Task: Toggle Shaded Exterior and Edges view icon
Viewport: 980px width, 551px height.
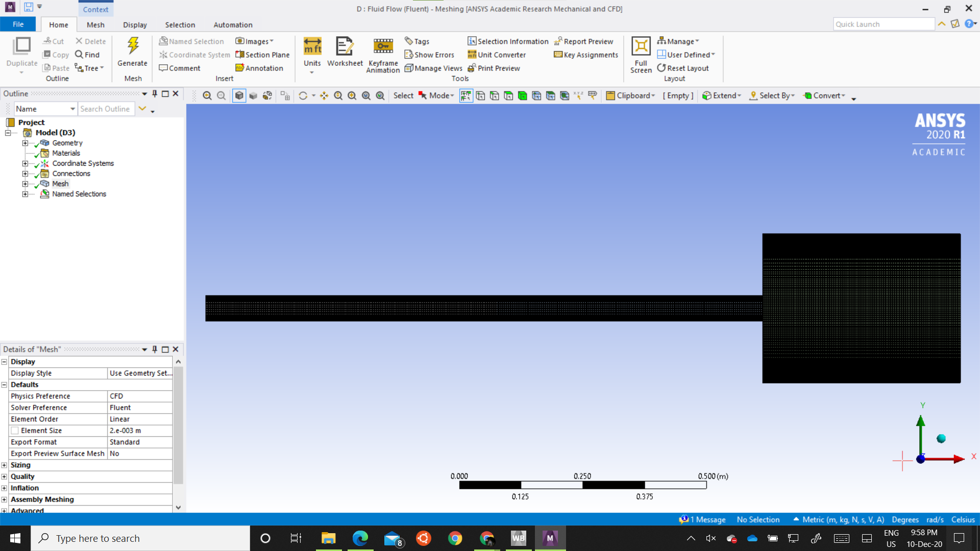Action: tap(239, 95)
